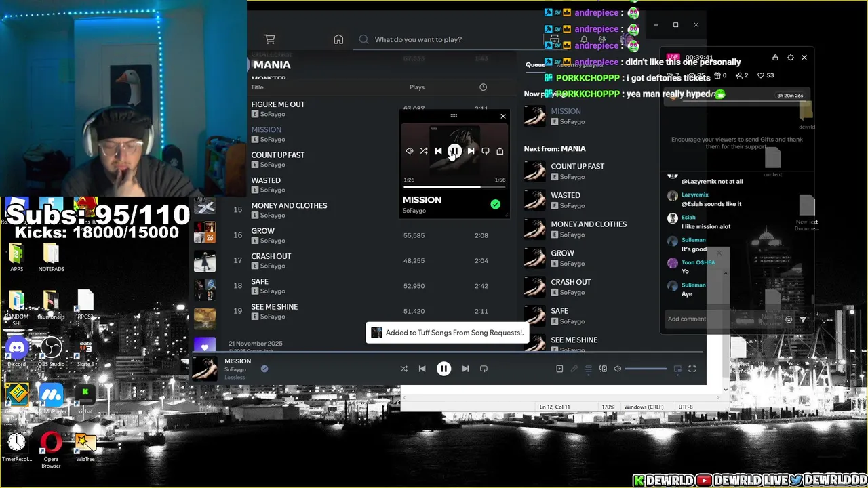Click the heart likes counter showing 53
The height and width of the screenshot is (488, 868).
(766, 75)
